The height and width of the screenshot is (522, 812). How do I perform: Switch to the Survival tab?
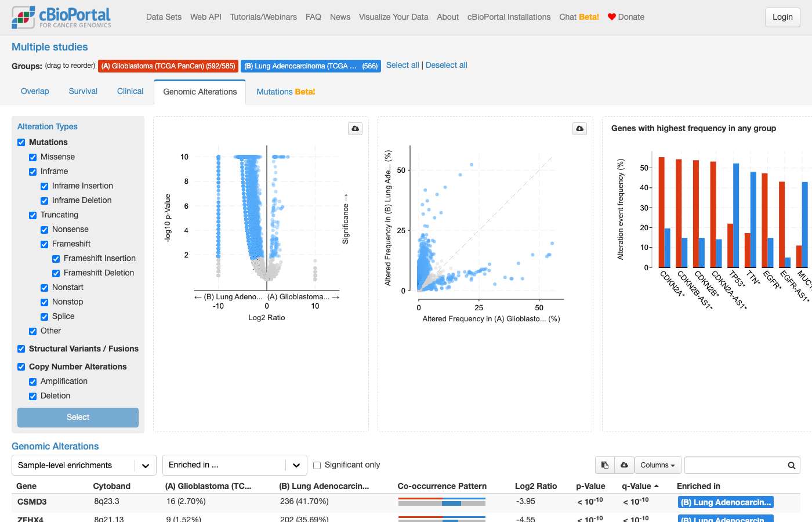click(83, 91)
